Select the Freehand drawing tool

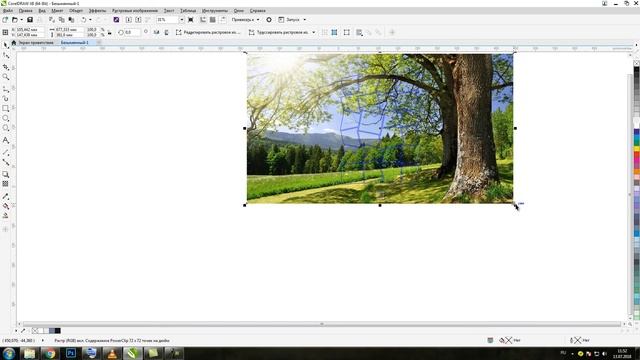[x=6, y=89]
